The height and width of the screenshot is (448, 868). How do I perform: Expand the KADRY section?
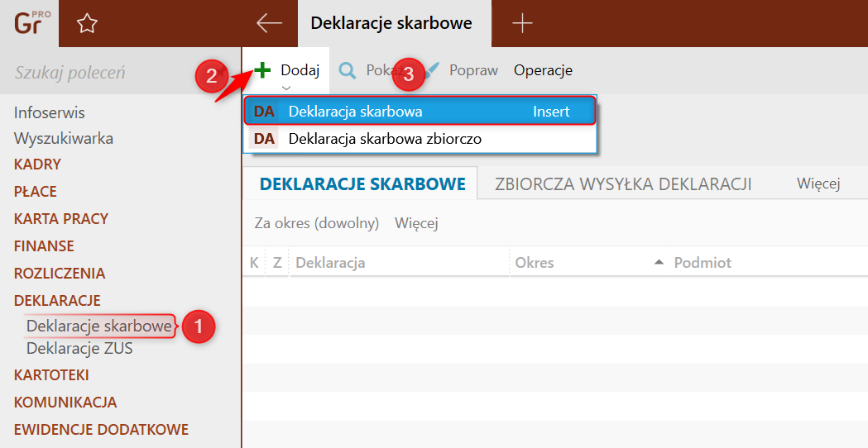point(37,164)
